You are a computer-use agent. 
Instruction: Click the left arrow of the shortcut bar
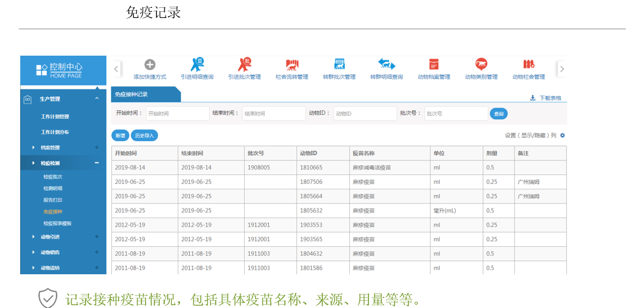116,69
